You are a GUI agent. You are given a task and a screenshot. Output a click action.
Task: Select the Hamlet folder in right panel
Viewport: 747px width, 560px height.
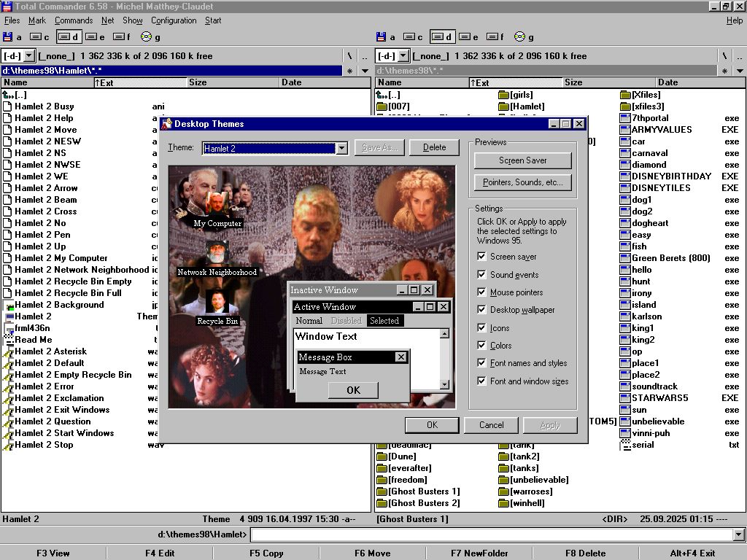point(521,106)
